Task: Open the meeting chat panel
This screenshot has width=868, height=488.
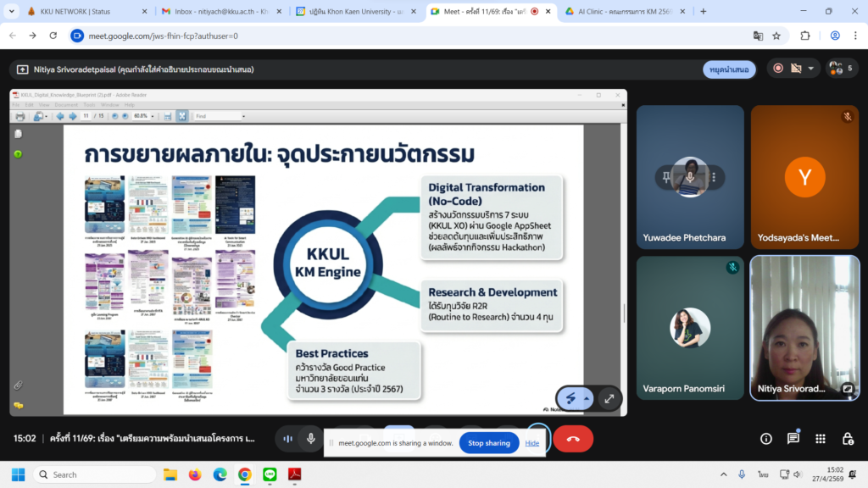Action: 793,439
